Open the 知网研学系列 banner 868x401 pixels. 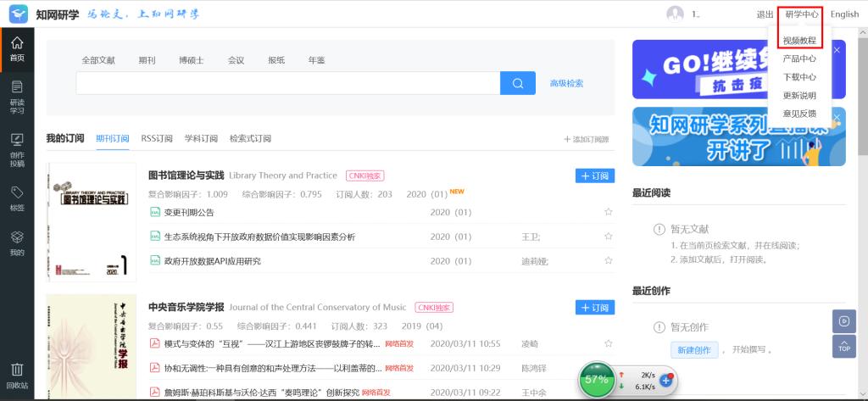pyautogui.click(x=739, y=136)
